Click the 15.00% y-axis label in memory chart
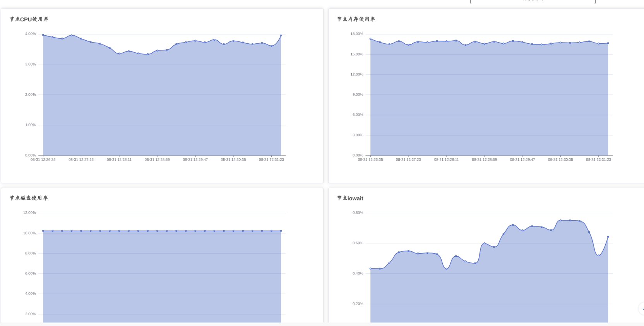Screen dimensions: 644x326 coord(357,54)
